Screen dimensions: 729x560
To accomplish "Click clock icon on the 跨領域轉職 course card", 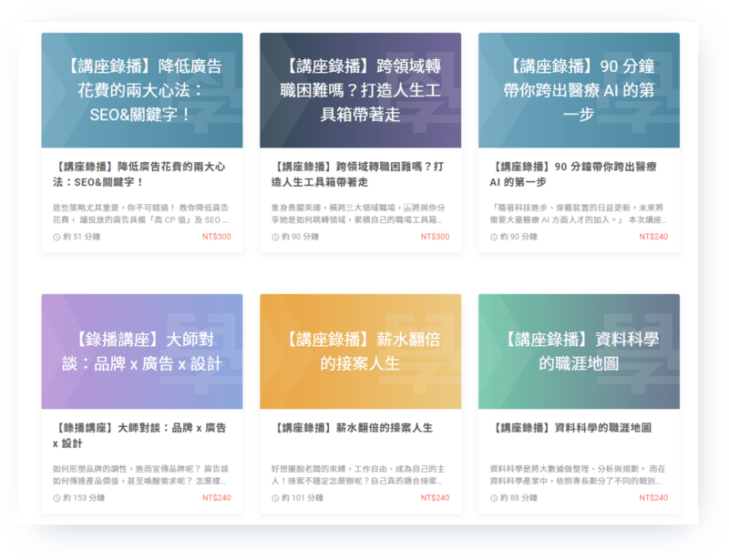I will pyautogui.click(x=276, y=237).
